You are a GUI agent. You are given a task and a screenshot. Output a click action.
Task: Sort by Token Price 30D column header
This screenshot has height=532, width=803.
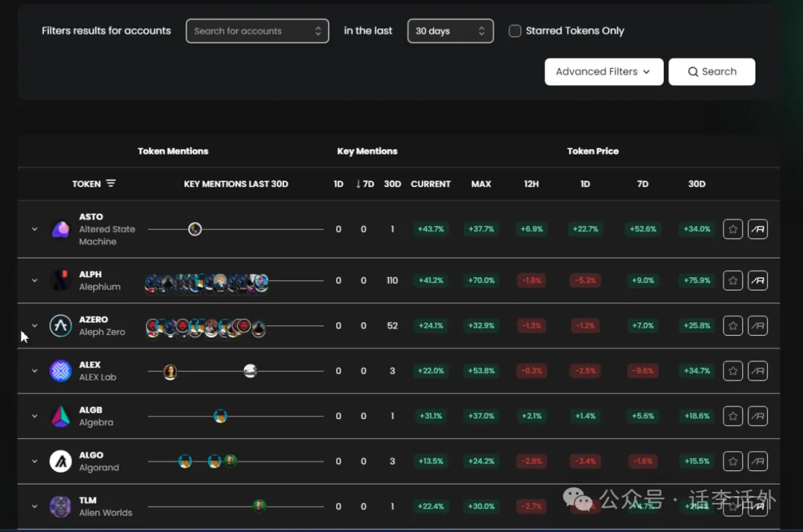[697, 184]
